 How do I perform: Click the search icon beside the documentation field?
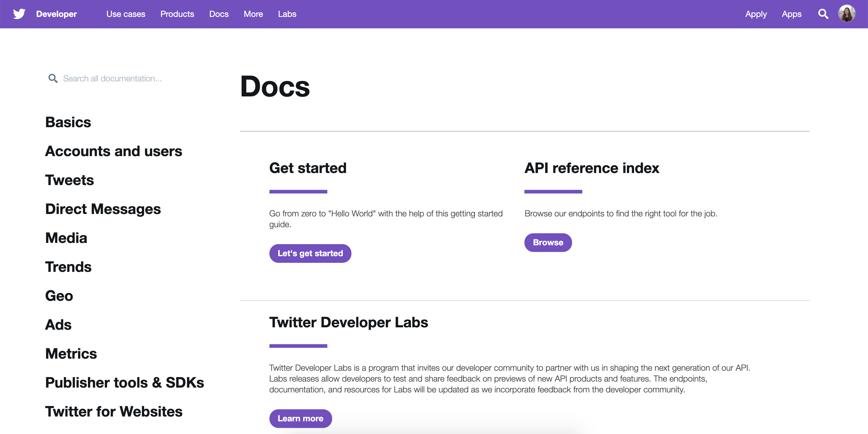[53, 78]
